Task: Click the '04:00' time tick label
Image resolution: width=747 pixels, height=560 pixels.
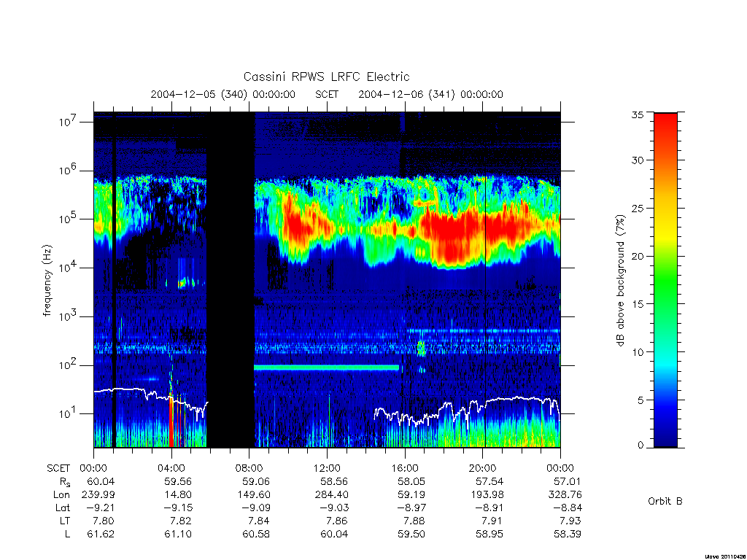Action: tap(171, 468)
